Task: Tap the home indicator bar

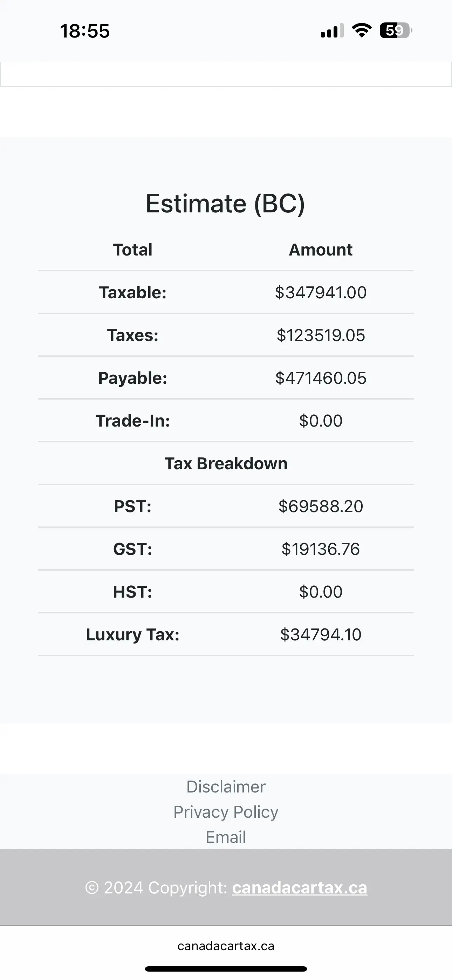Action: click(226, 968)
